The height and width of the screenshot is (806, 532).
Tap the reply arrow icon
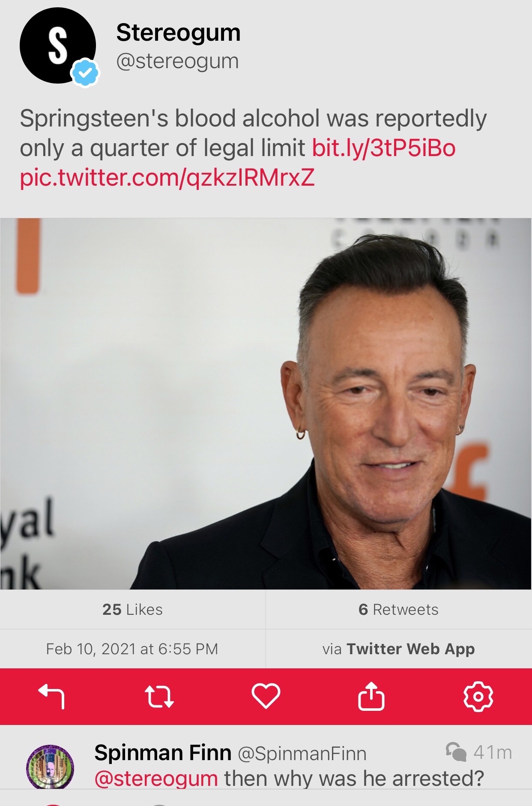[52, 696]
